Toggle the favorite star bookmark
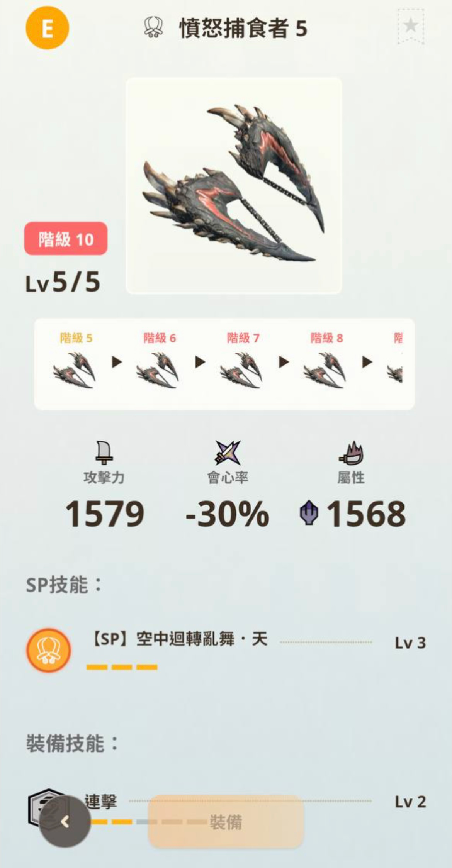The width and height of the screenshot is (452, 868). 411,26
